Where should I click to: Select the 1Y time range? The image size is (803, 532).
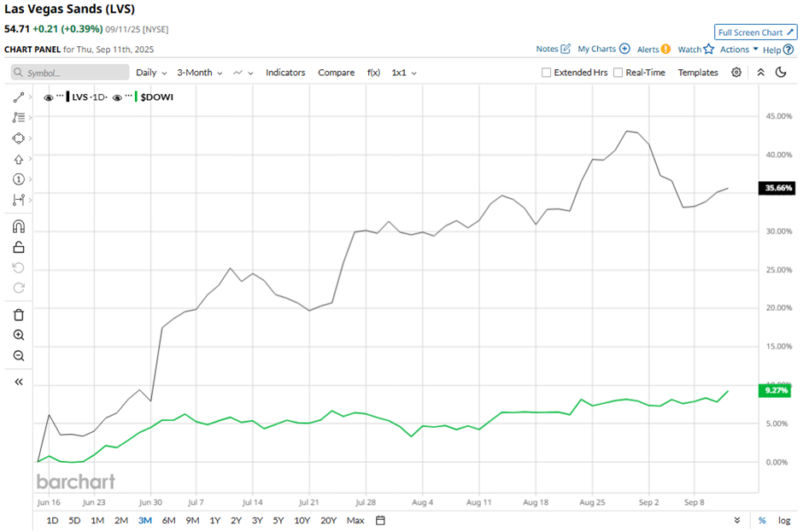215,520
